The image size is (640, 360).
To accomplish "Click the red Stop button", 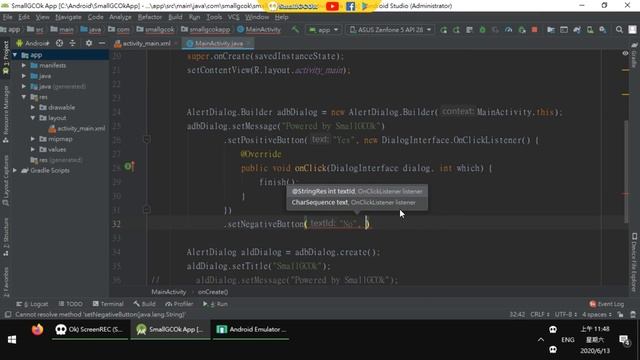I will [x=534, y=30].
